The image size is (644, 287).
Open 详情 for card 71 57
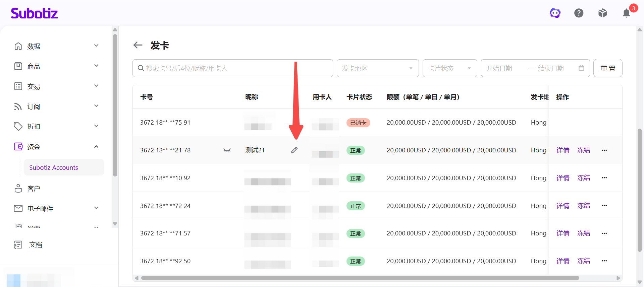(563, 233)
